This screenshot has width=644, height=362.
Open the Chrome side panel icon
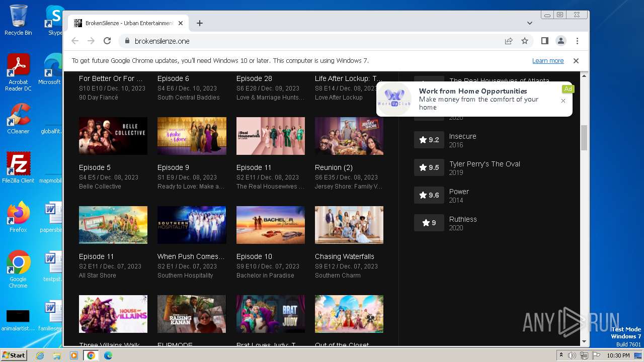(545, 41)
